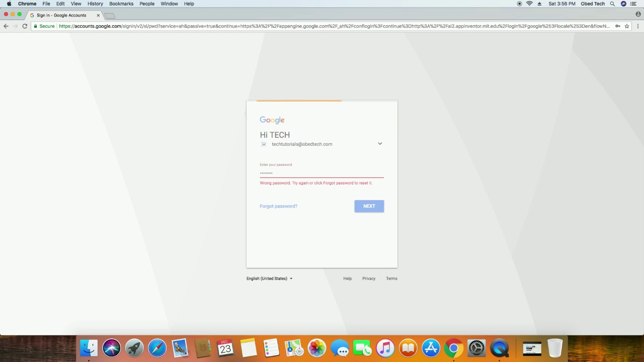644x362 pixels.
Task: Open Reminders from the dock
Action: coord(271,348)
